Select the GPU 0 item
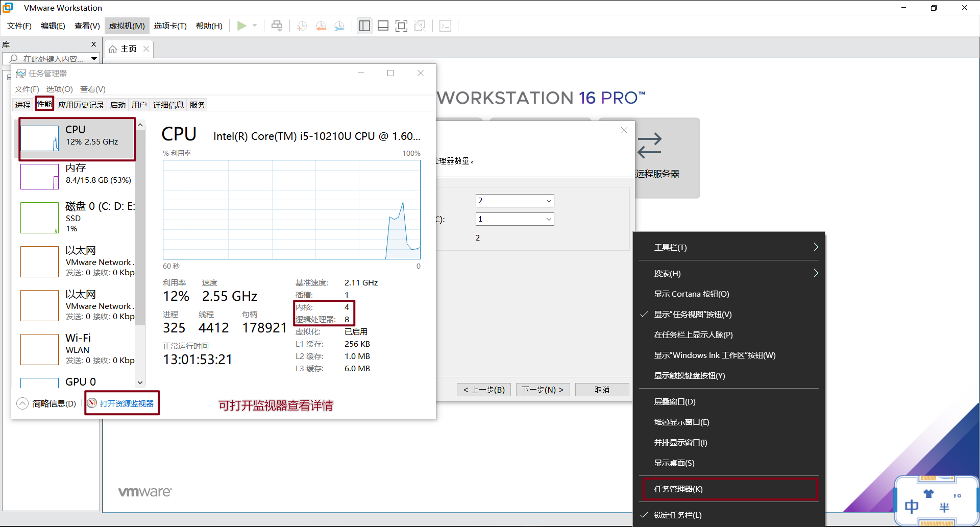This screenshot has width=980, height=527. point(77,382)
